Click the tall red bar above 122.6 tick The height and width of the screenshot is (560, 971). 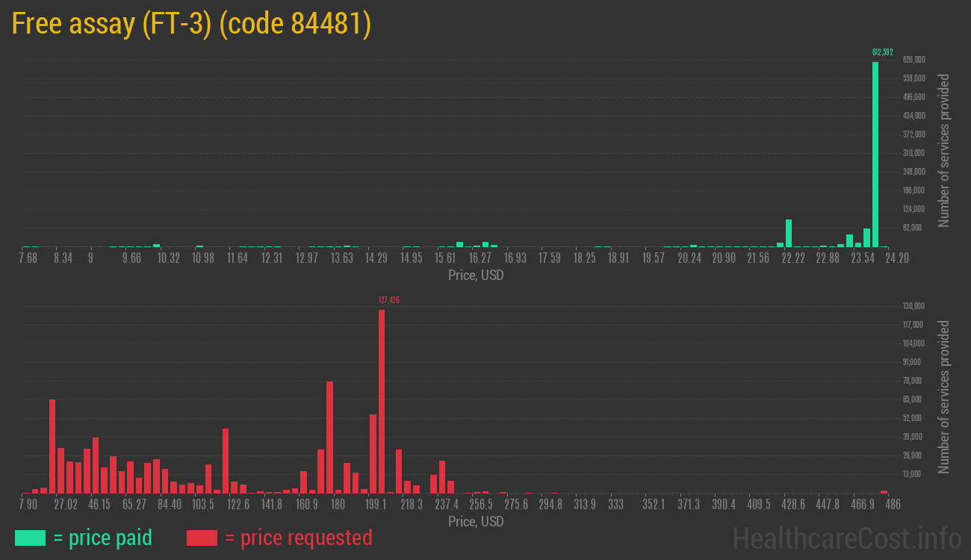point(226,460)
